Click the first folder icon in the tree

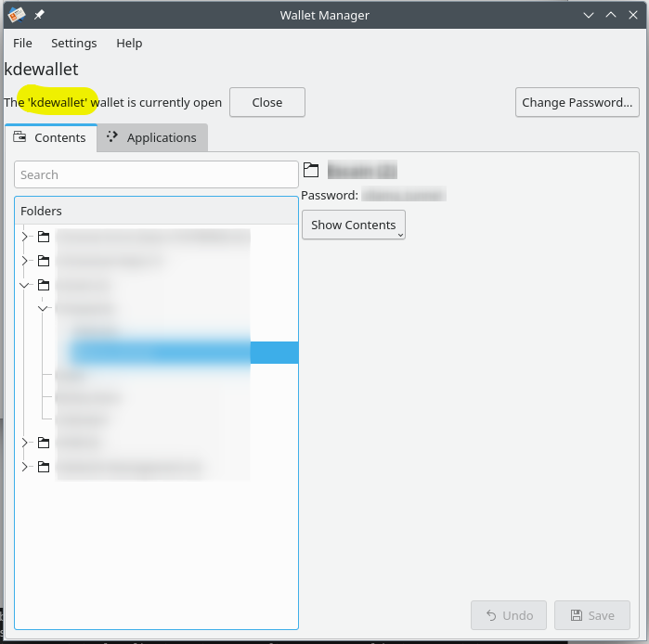43,238
